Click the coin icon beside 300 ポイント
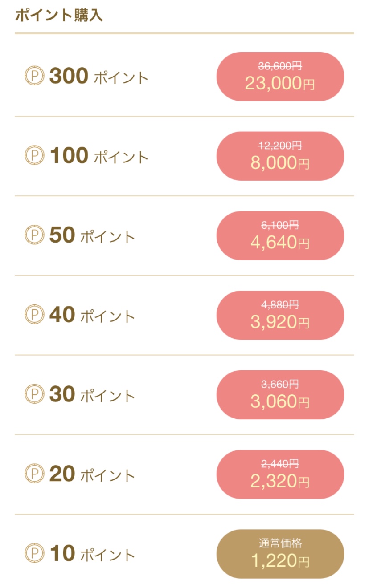The image size is (369, 588). [34, 77]
